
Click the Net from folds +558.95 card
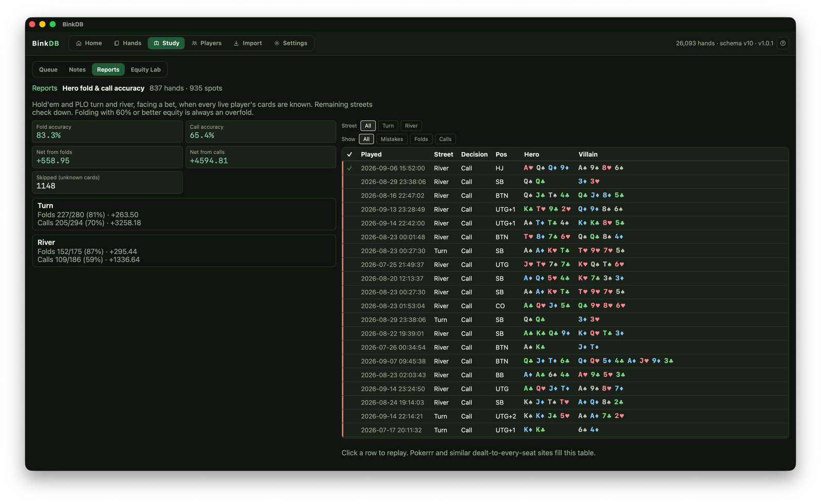(x=107, y=157)
